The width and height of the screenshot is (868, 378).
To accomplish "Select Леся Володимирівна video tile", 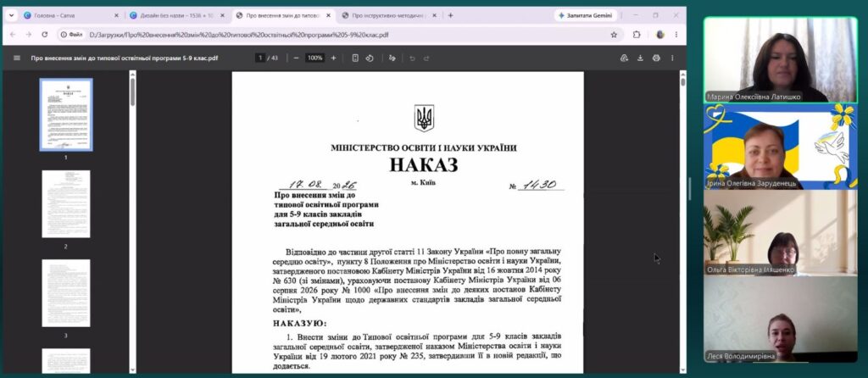I will click(x=780, y=320).
